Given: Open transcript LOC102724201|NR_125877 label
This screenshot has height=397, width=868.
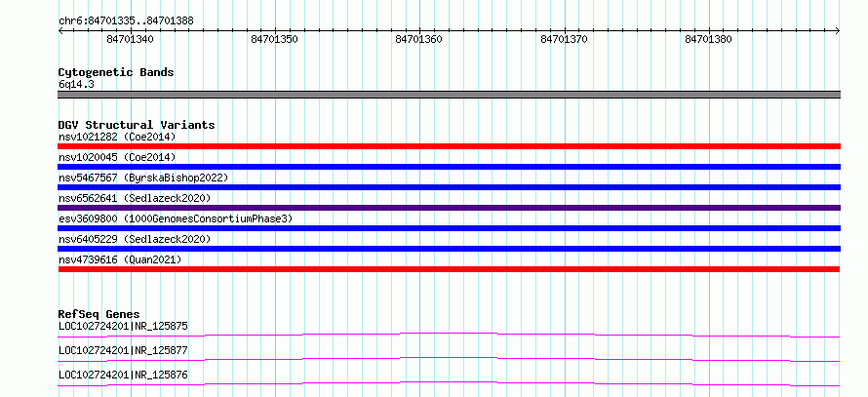Looking at the screenshot, I should click(123, 350).
